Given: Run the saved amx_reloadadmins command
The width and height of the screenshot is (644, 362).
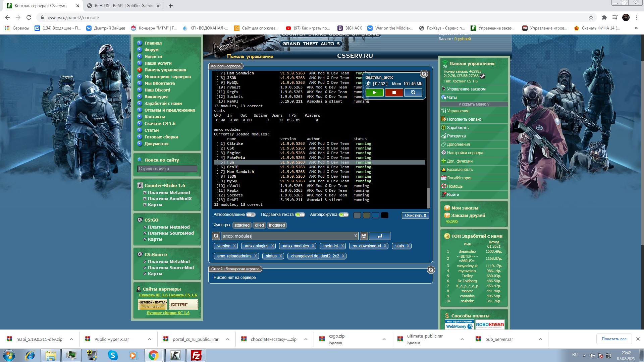Looking at the screenshot, I should pos(234,256).
